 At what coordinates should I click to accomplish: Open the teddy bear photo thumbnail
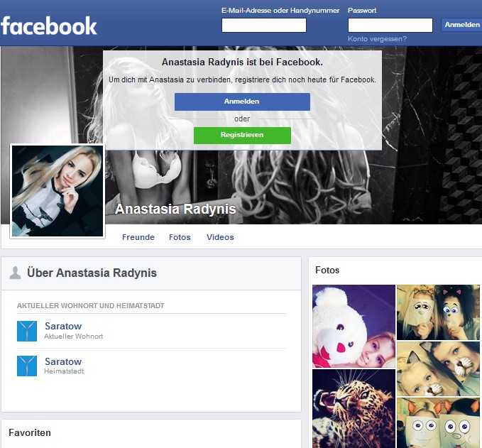354,326
